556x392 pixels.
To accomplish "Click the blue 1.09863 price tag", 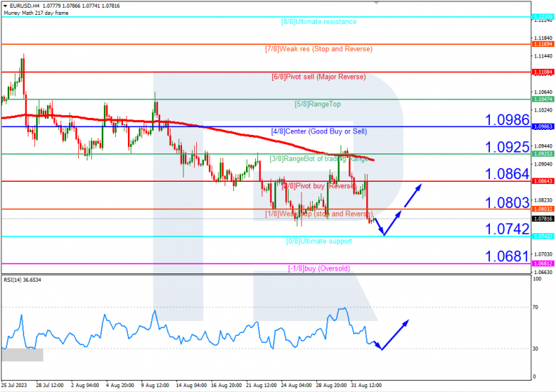I will coord(542,126).
